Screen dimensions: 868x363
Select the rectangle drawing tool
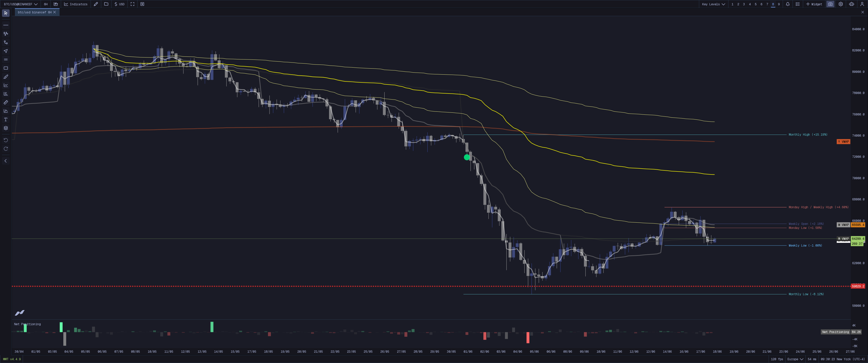[6, 68]
